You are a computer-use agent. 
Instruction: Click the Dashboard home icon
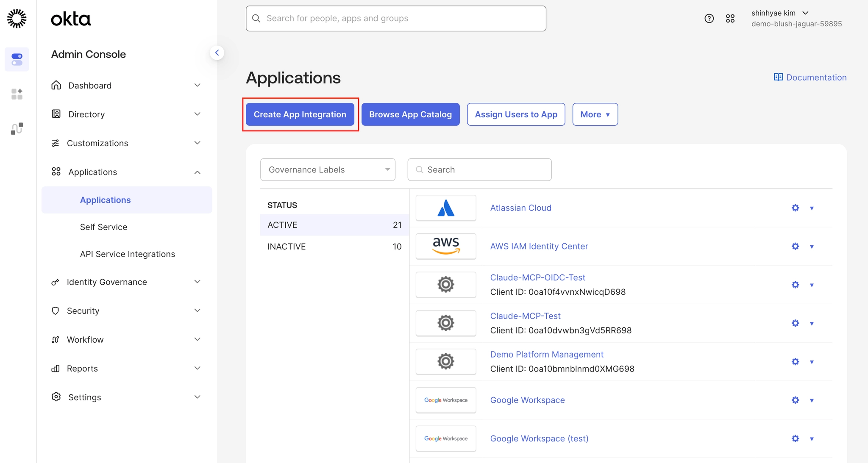(56, 85)
